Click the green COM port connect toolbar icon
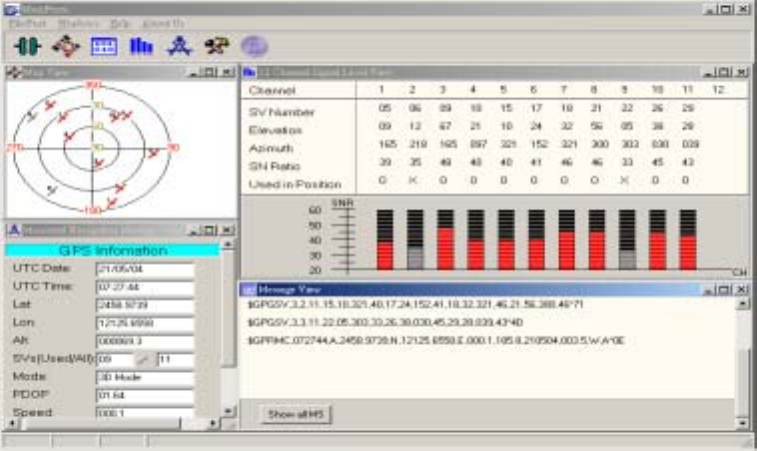The height and width of the screenshot is (451, 757). [27, 46]
